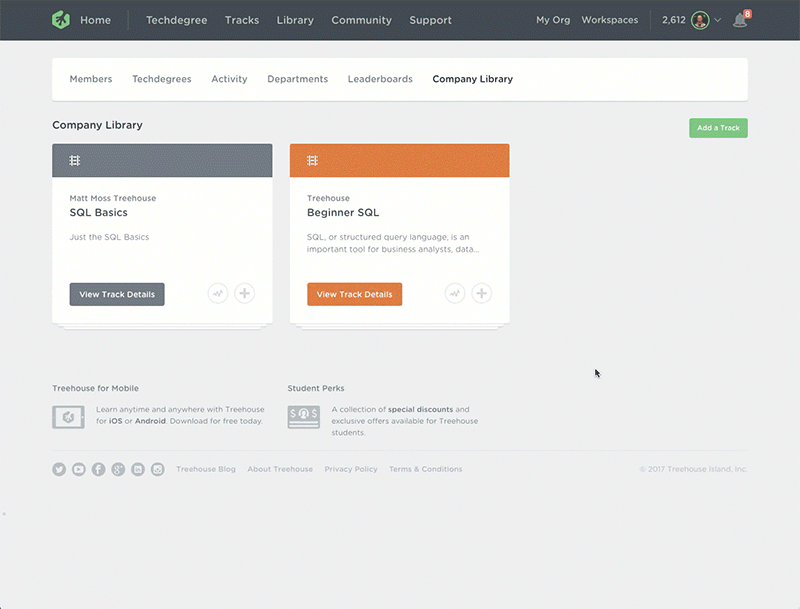The image size is (800, 609).
Task: Switch to the Departments tab
Action: point(297,79)
